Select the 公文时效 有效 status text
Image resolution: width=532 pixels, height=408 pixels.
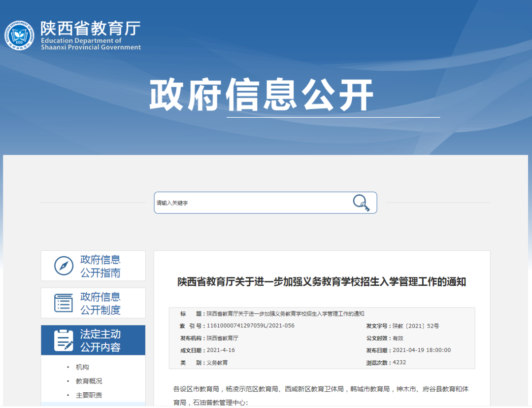(389, 339)
